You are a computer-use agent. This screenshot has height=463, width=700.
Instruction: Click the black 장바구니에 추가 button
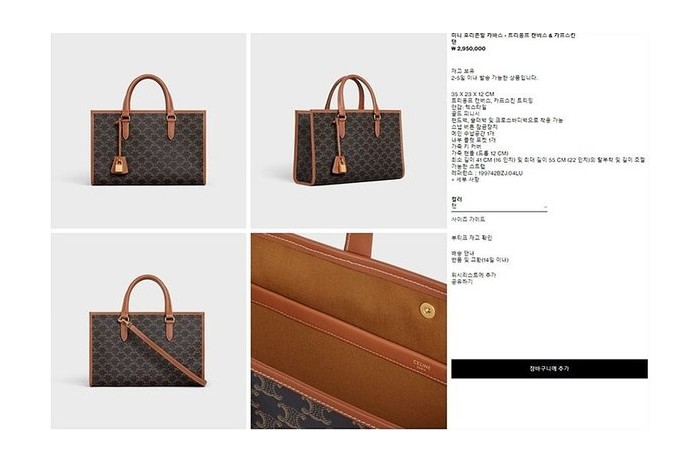point(549,369)
